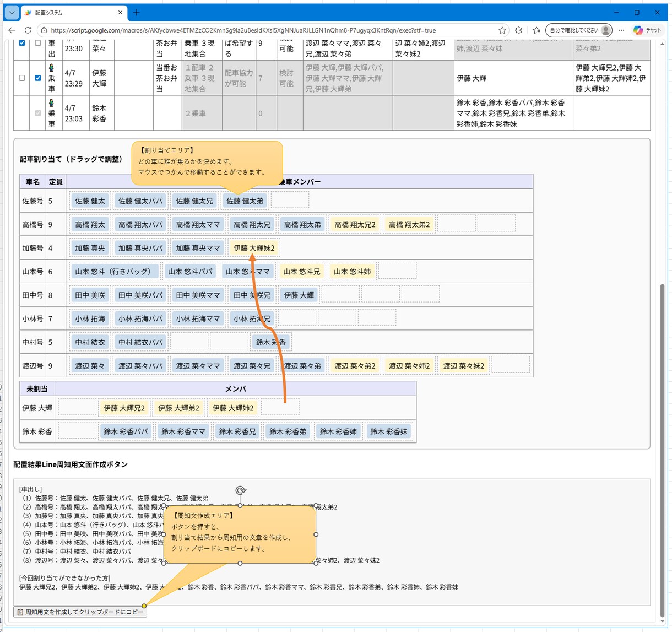Image resolution: width=672 pixels, height=632 pixels.
Task: Check first checkbox in 伊藤 大輝 row
Action: pyautogui.click(x=22, y=78)
